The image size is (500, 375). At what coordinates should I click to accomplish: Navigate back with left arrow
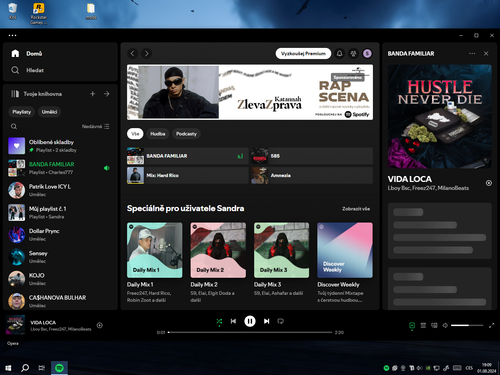click(x=133, y=54)
